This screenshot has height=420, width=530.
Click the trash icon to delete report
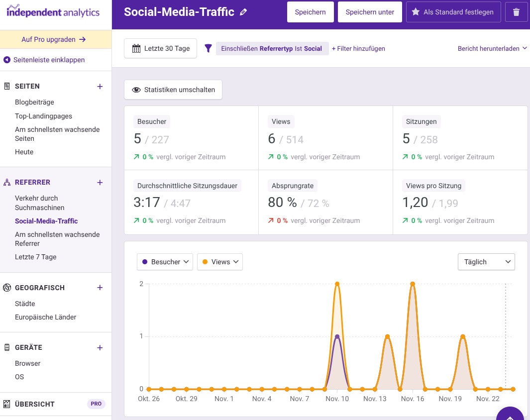[x=516, y=12]
